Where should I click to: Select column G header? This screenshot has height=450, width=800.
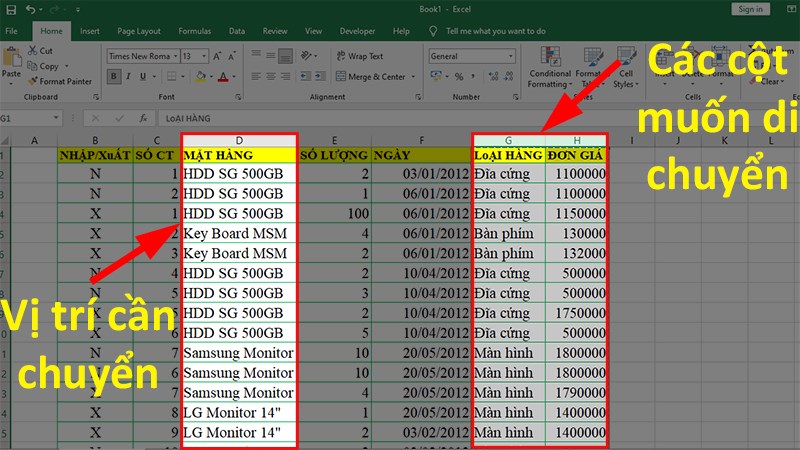click(509, 140)
